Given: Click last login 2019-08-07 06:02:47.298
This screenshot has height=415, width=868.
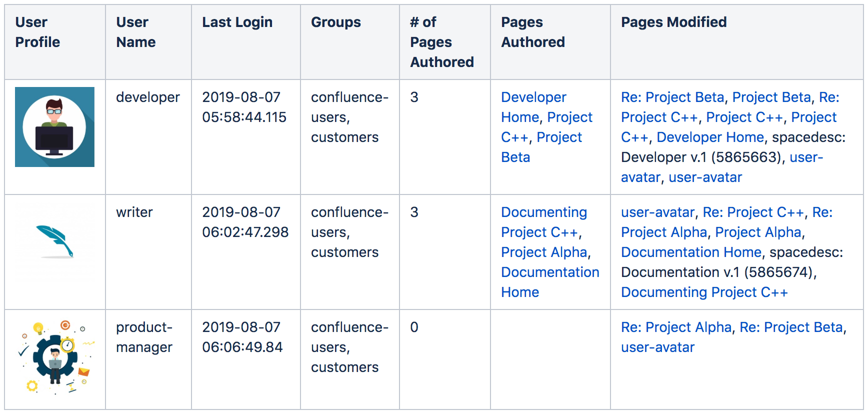Looking at the screenshot, I should [245, 222].
